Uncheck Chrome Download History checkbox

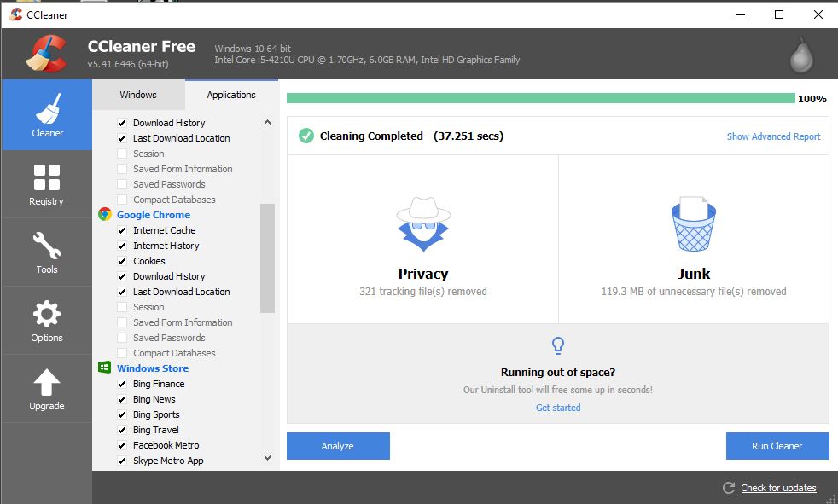point(122,276)
